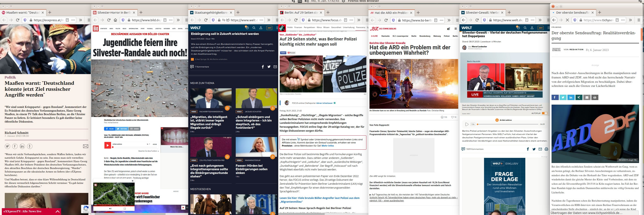Image resolution: width=644 pixels, height=215 pixels.
Task: Open clock showing Mo, 9. Jan 17:42
Action: pos(325,1)
